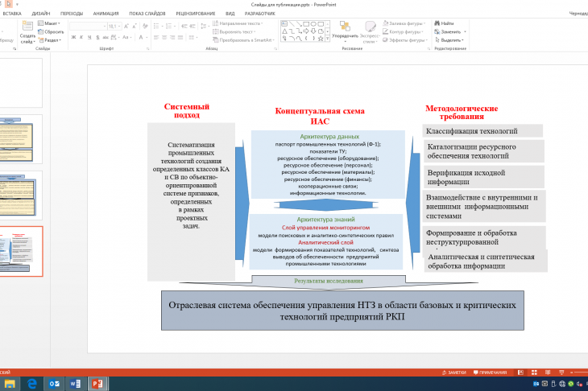
Task: Open Outlook from the Windows taskbar
Action: pos(55,384)
